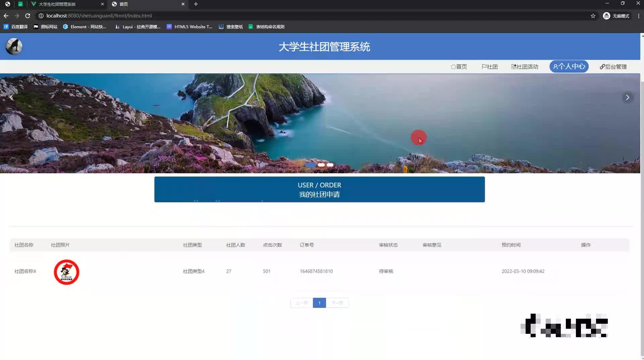Image resolution: width=644 pixels, height=360 pixels.
Task: Click the 下一页 pagination button
Action: coord(337,303)
